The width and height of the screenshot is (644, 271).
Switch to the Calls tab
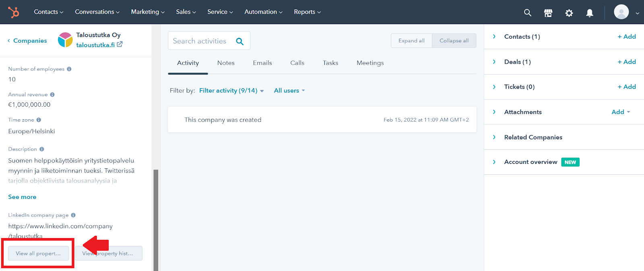coord(297,63)
